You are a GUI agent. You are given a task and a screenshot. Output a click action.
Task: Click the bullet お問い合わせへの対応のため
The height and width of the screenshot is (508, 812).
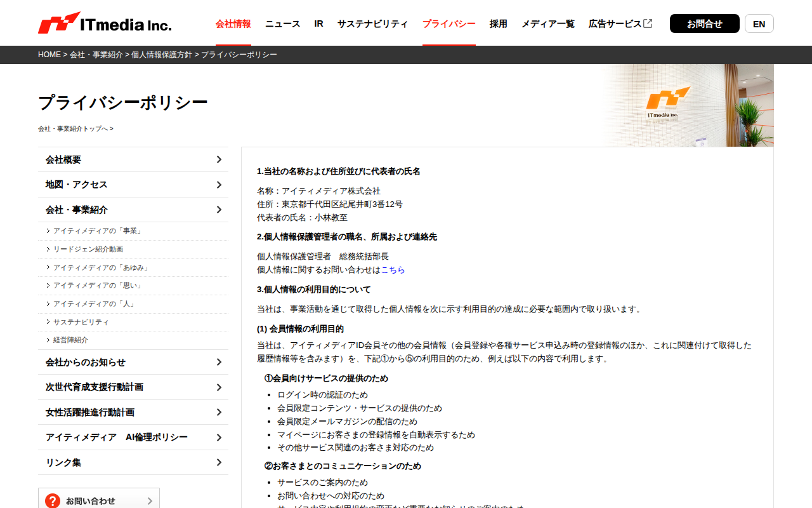point(331,496)
